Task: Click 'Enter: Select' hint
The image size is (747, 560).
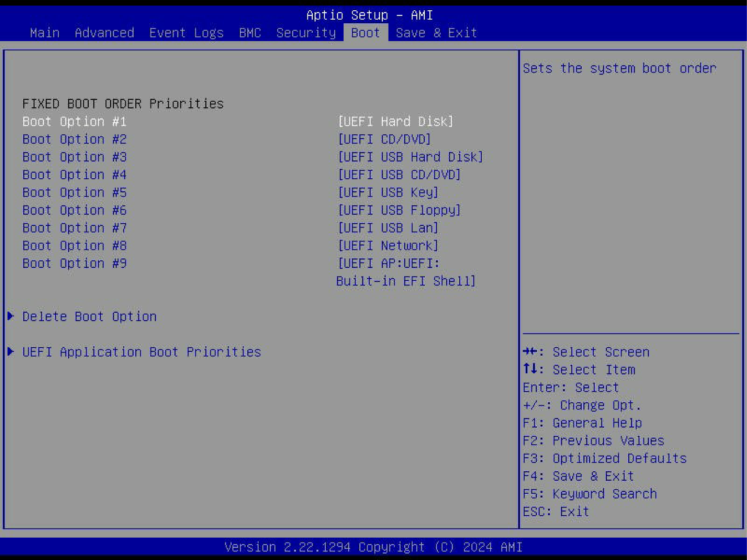Action: 571,388
